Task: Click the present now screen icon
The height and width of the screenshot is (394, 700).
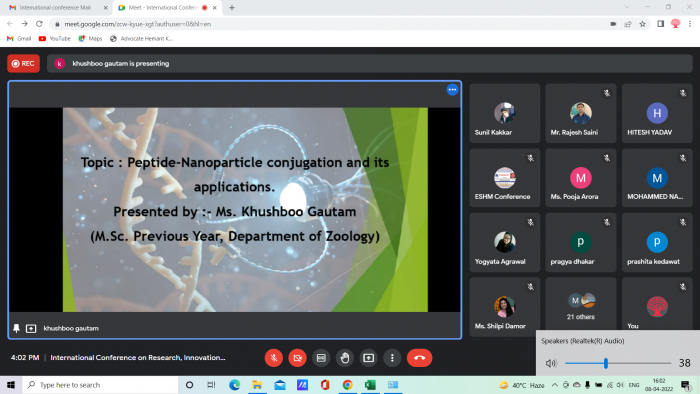Action: 368,358
